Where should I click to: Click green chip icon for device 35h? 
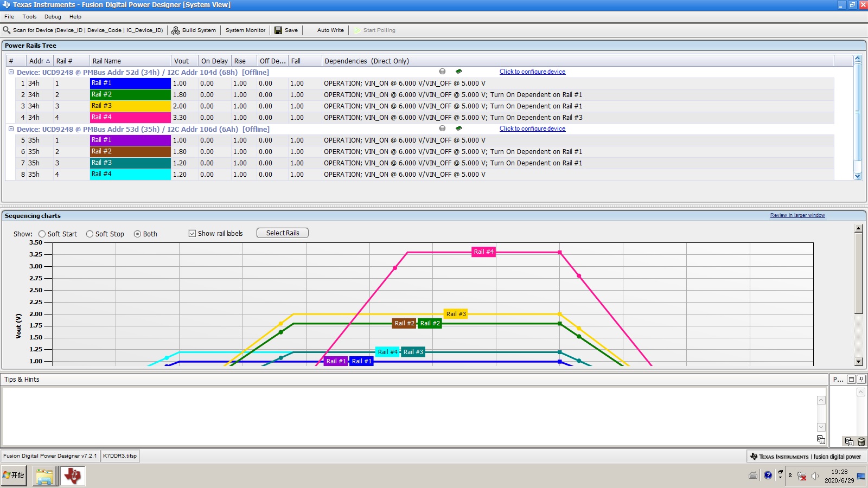coord(458,129)
